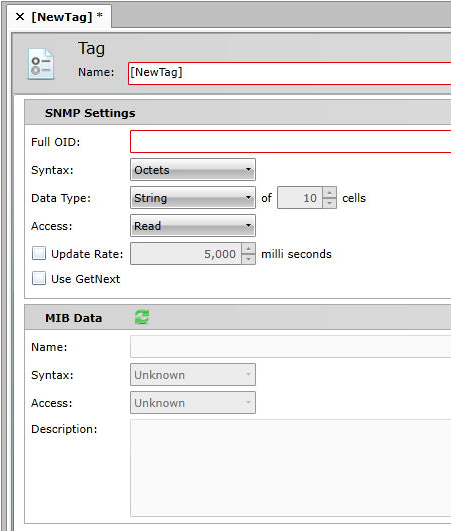Focus the Full OID input field

tap(291, 142)
